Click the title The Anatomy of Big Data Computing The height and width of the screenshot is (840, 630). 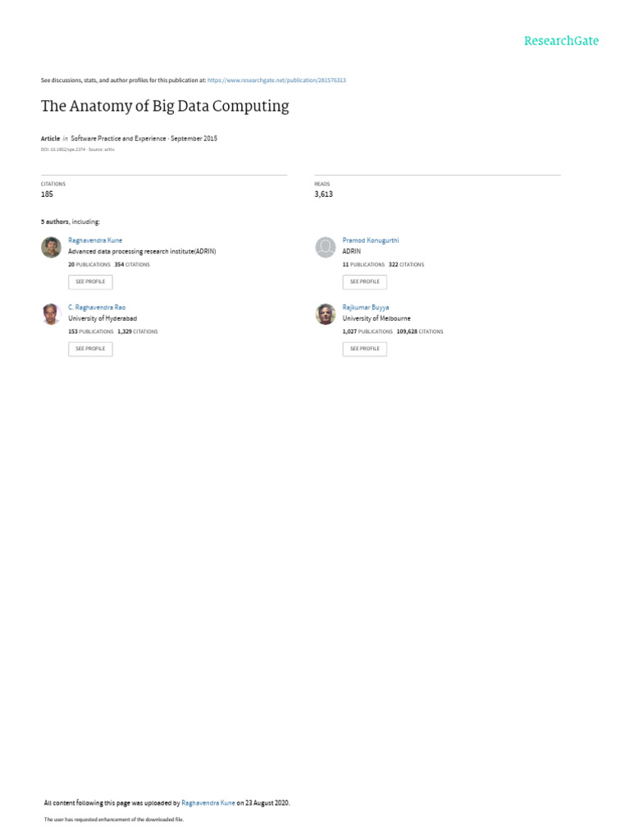(165, 106)
